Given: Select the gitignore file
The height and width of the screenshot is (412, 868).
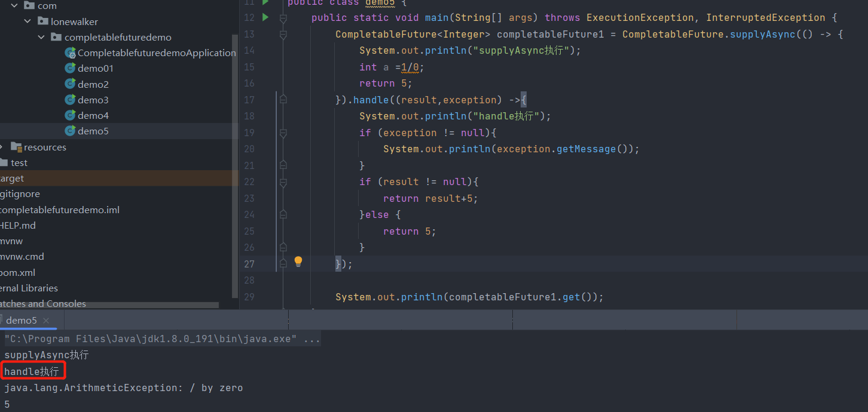Looking at the screenshot, I should (20, 194).
